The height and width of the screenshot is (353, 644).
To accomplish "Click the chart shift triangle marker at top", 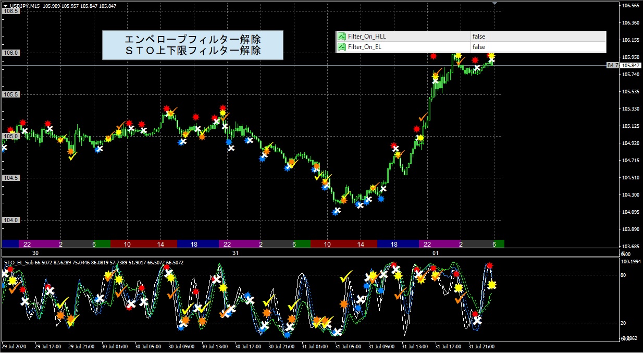I will coord(494,3).
